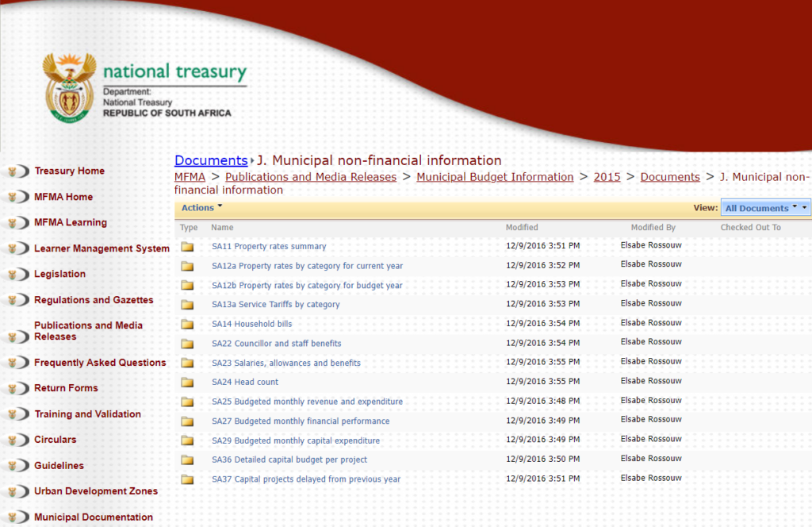Open folder icon beside SA14 Household bills

(x=187, y=325)
